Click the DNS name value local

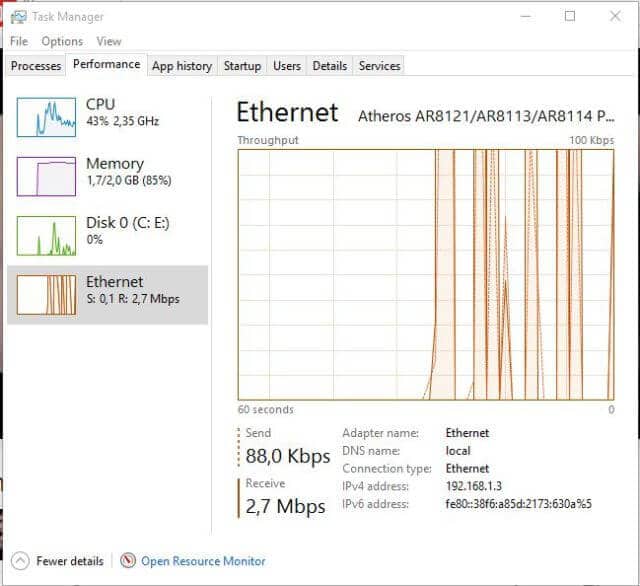458,451
